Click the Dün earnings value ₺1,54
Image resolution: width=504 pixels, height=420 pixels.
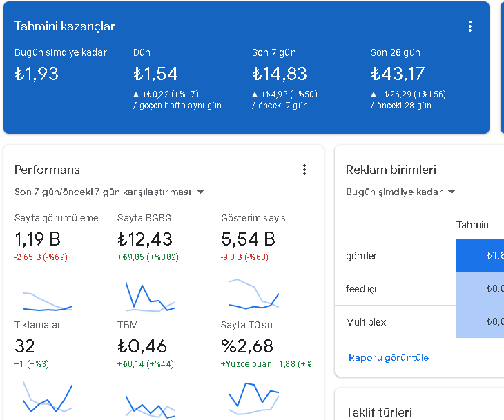coord(155,74)
